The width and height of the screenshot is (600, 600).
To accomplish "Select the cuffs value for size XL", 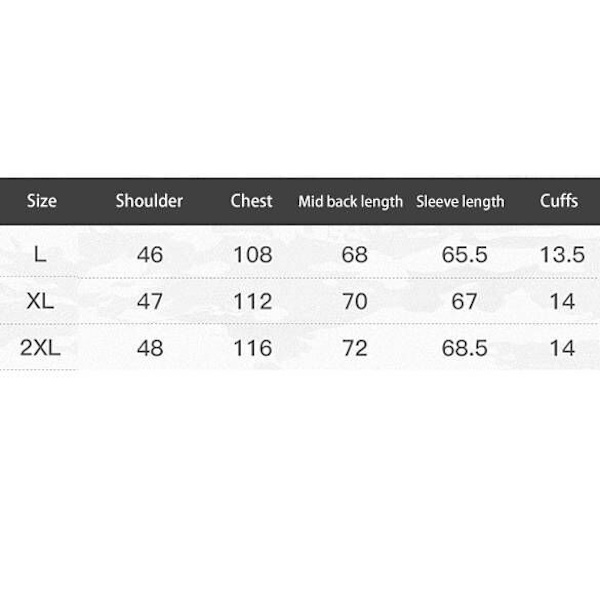I will click(x=563, y=301).
